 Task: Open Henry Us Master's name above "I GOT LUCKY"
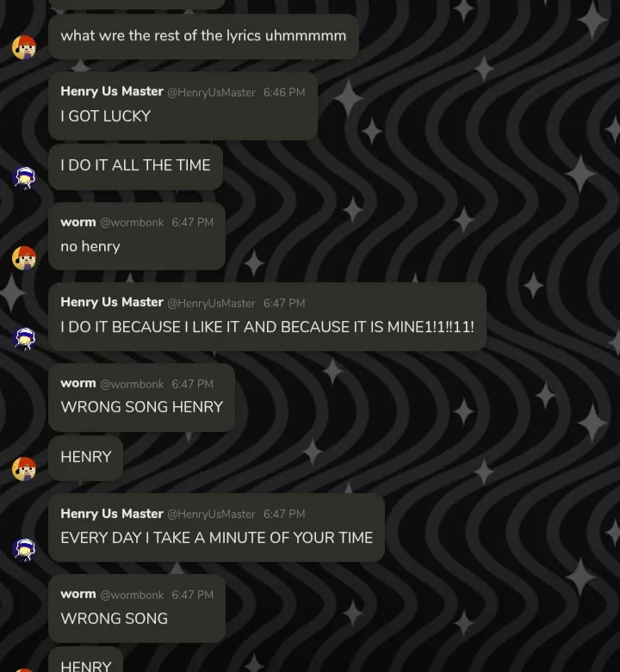(111, 91)
